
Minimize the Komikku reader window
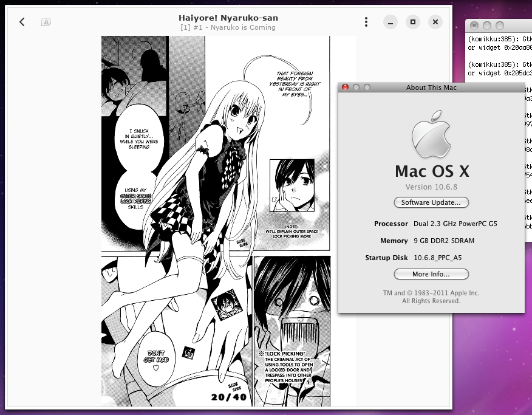[x=389, y=22]
